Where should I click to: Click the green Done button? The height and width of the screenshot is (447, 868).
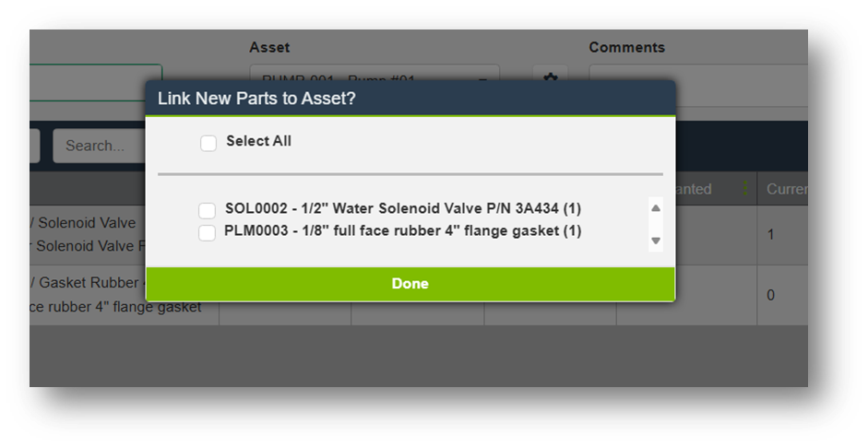(x=410, y=284)
